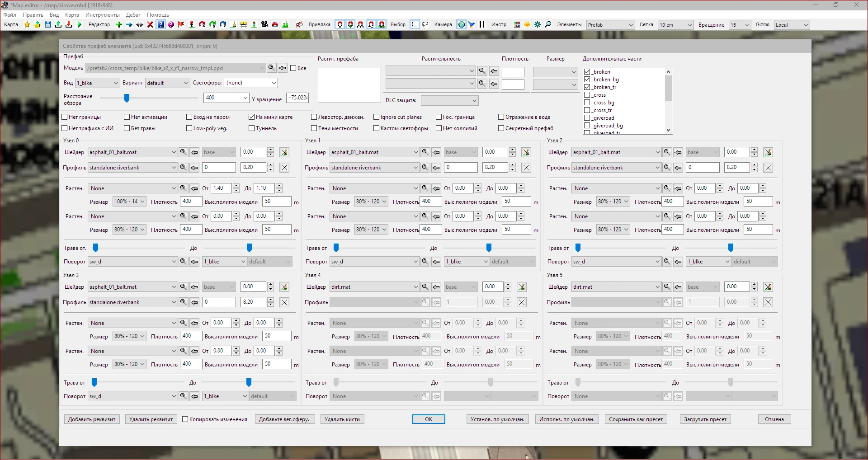Click the red flag toolbar icon
The height and width of the screenshot is (460, 868).
click(181, 24)
